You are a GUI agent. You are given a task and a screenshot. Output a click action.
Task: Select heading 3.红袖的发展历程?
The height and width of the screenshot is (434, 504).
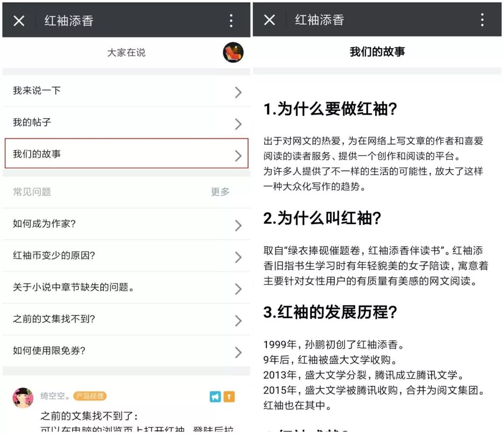coord(330,312)
